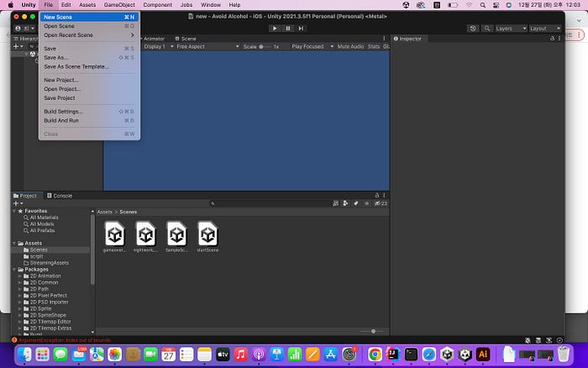This screenshot has width=588, height=368.
Task: Select the StreamingAssets folder in tree
Action: coord(50,263)
